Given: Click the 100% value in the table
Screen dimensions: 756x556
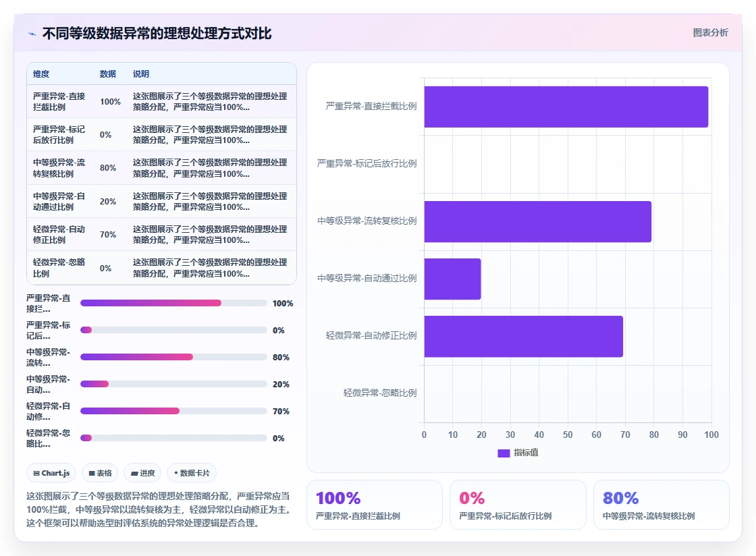Looking at the screenshot, I should point(111,102).
